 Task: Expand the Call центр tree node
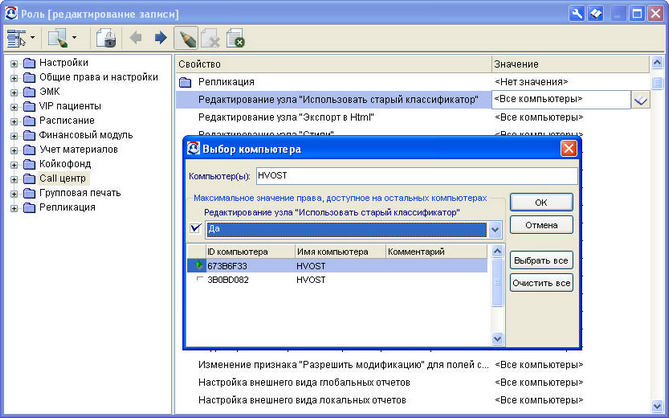coord(14,179)
